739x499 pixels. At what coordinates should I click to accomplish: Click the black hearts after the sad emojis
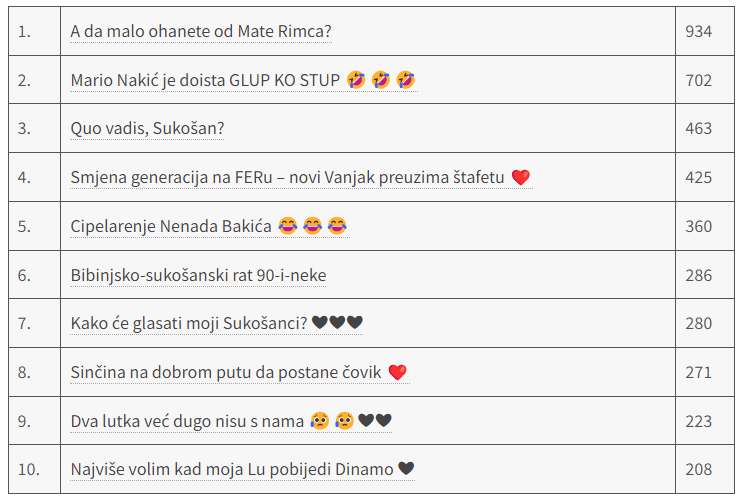click(x=375, y=422)
